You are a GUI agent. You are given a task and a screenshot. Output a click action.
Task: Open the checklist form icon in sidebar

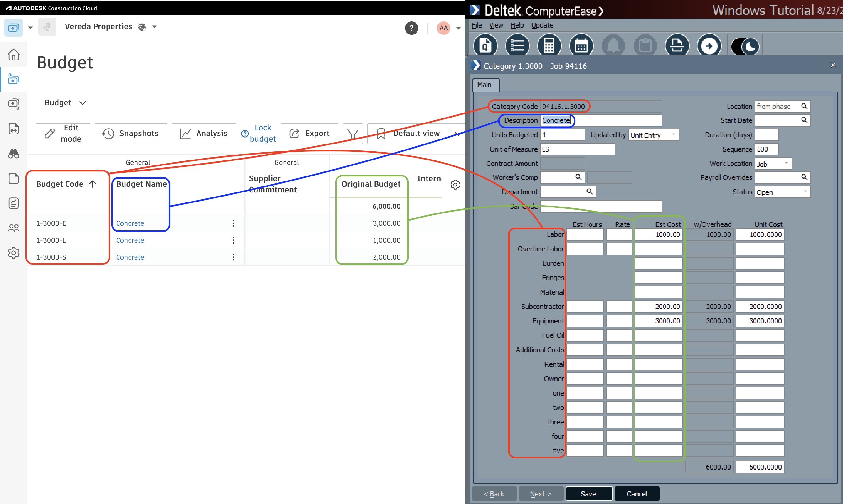pyautogui.click(x=13, y=203)
